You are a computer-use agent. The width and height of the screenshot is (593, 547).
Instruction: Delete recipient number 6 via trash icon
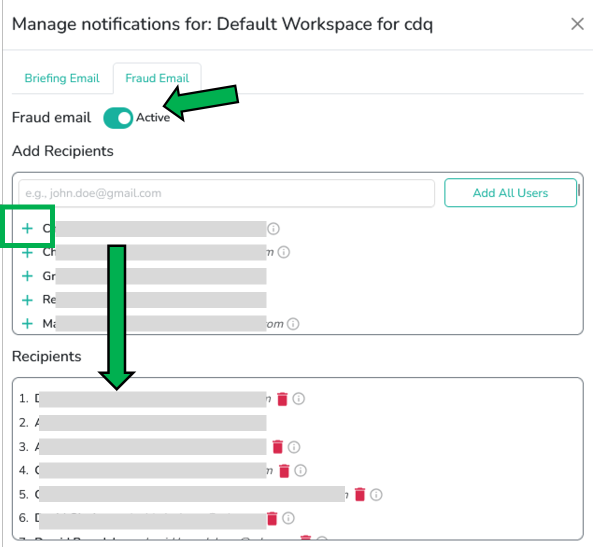click(x=272, y=518)
